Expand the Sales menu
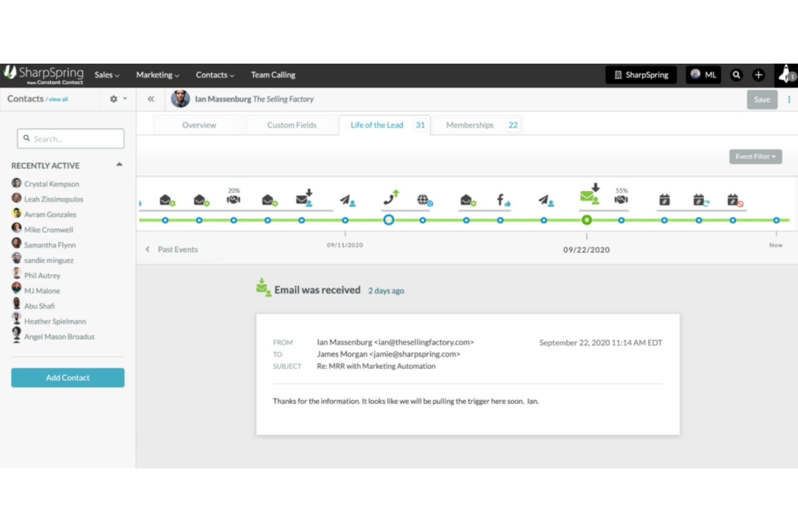 point(106,75)
